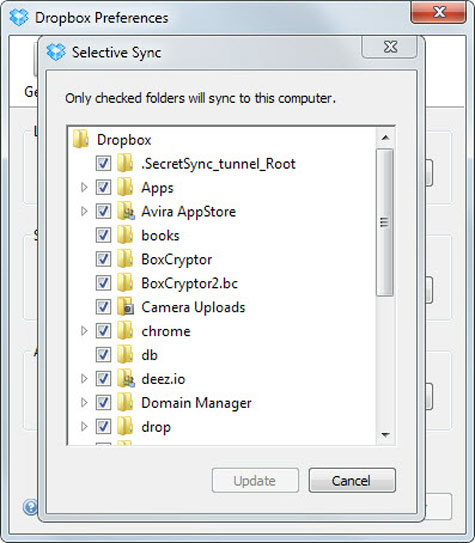Click the BoxCryptor folder icon
Viewport: 475px width, 543px height.
coord(125,259)
